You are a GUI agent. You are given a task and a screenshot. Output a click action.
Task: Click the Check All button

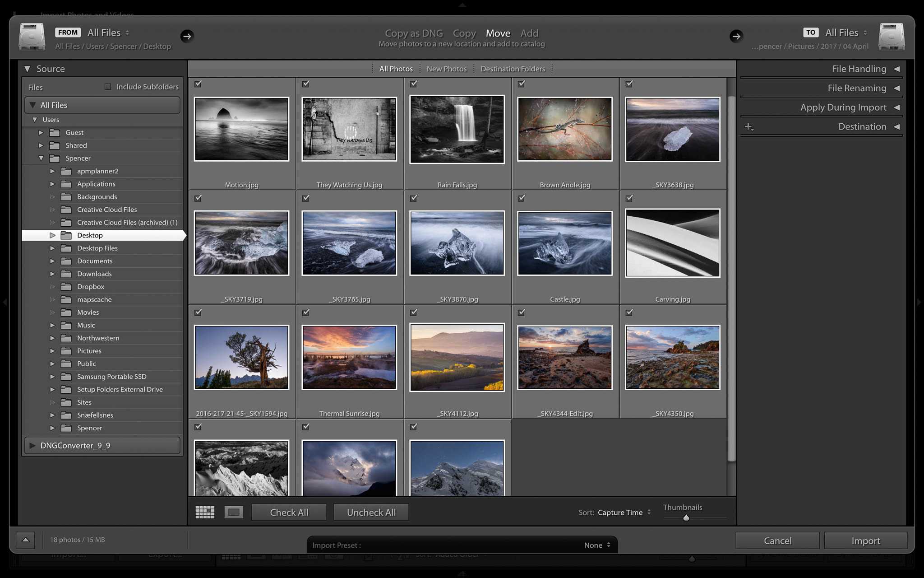[289, 512]
